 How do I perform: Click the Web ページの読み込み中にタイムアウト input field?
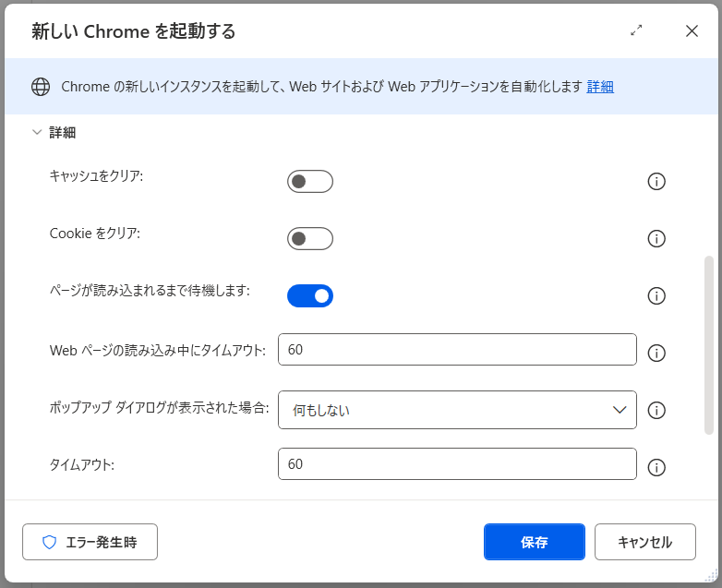click(x=457, y=350)
